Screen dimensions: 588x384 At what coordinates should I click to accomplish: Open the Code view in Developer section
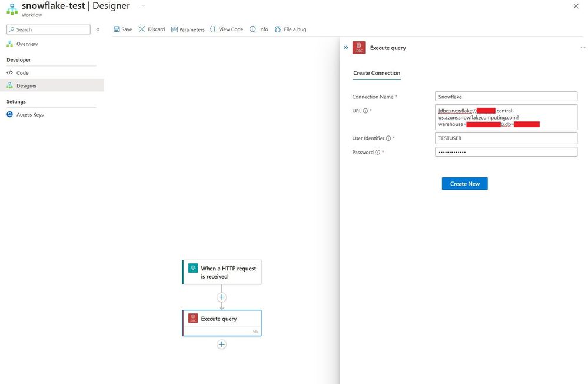(22, 73)
